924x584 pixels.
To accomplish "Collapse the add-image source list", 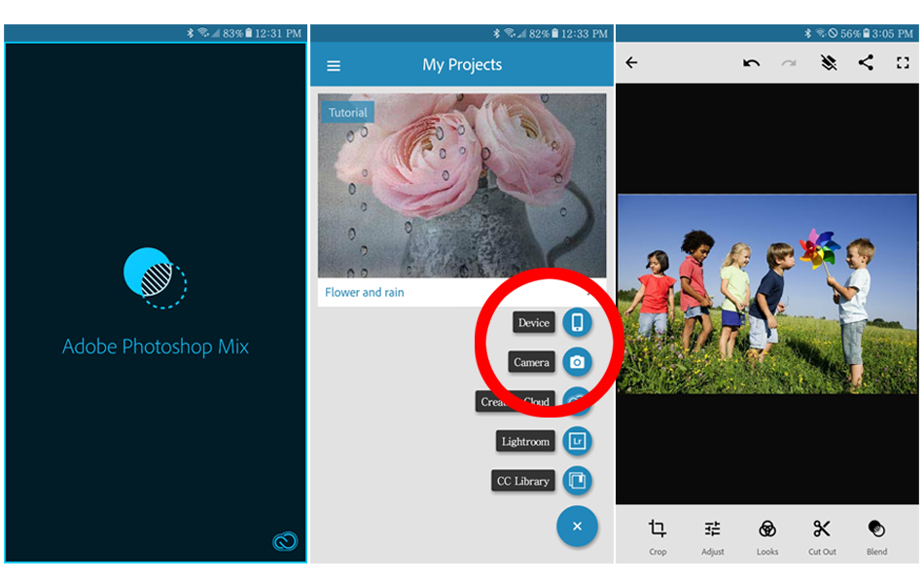I will tap(577, 526).
